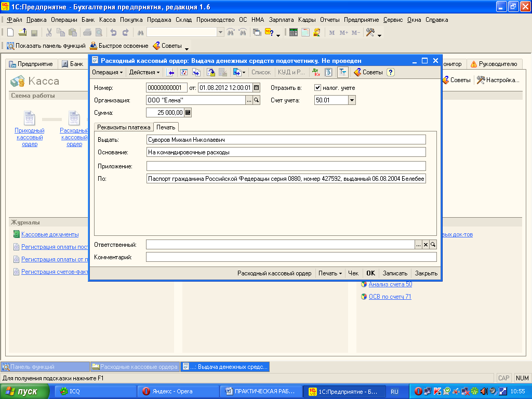Image resolution: width=532 pixels, height=399 pixels.
Task: Click the OK button
Action: coord(370,273)
